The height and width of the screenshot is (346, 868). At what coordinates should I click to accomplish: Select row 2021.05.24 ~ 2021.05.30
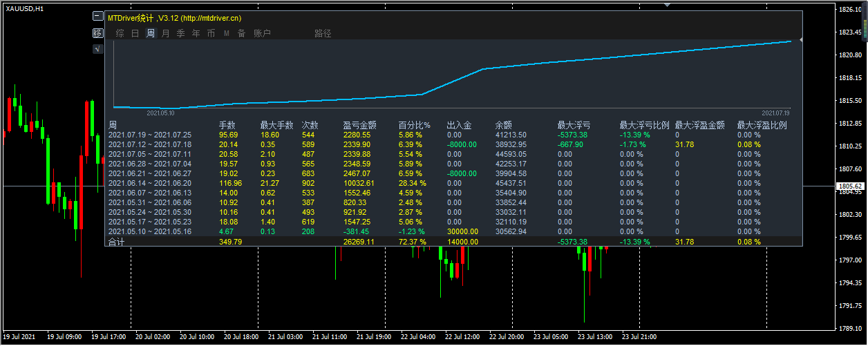pyautogui.click(x=453, y=212)
